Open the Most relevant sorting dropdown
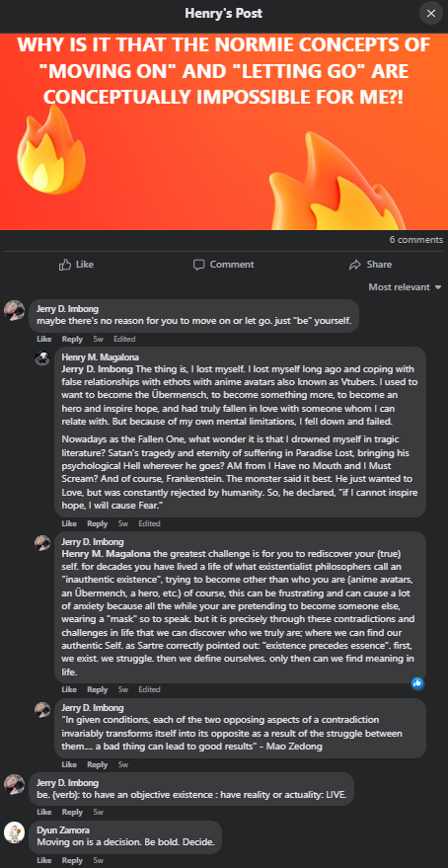 [405, 286]
